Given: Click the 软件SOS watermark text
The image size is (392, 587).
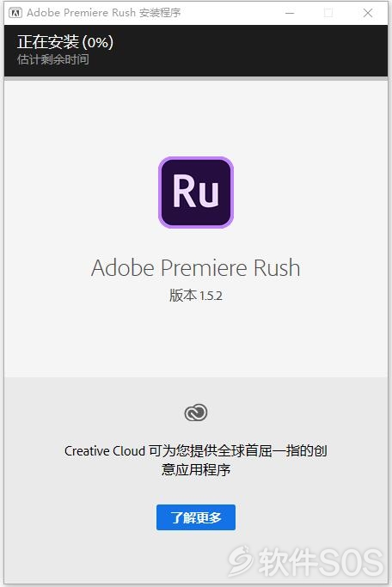Looking at the screenshot, I should coord(322,561).
